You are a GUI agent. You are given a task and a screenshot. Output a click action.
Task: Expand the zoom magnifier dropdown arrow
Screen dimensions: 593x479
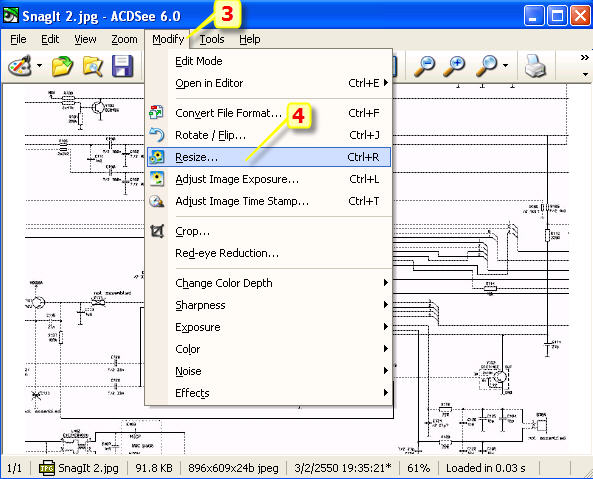tap(506, 66)
